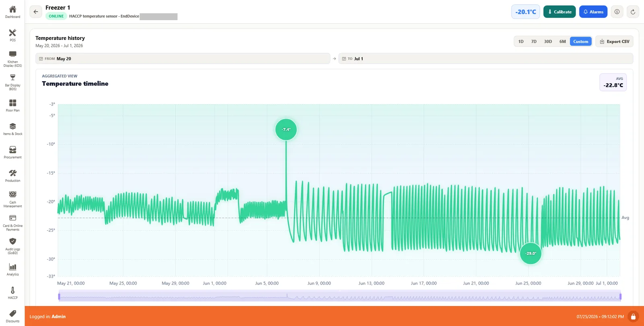644x326 pixels.
Task: Export CSV of temperature history
Action: click(614, 41)
